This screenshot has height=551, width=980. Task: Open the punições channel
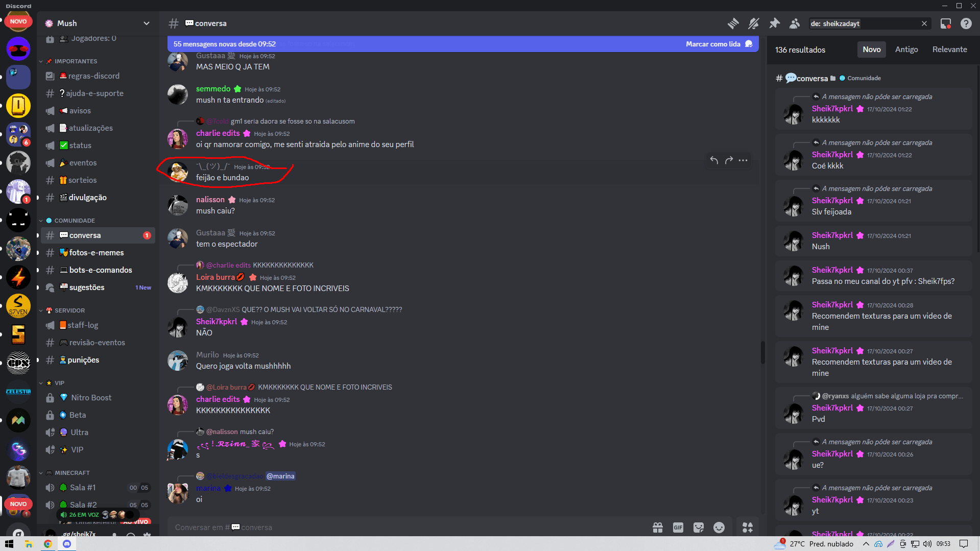point(98,360)
